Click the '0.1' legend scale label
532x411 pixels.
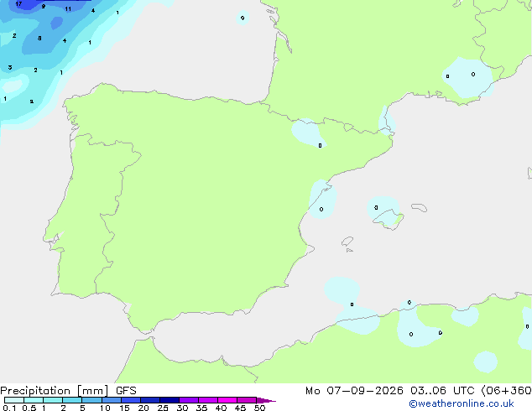(9, 408)
